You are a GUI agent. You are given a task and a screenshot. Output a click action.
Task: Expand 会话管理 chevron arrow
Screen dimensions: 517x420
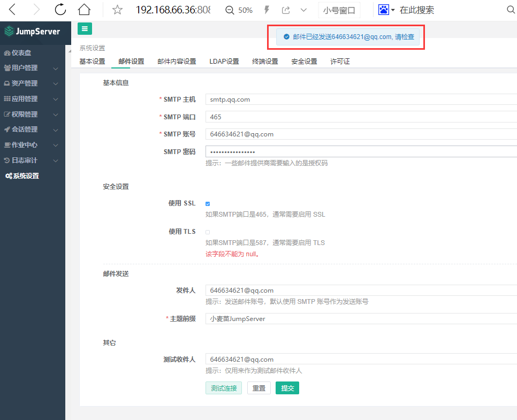pyautogui.click(x=56, y=130)
